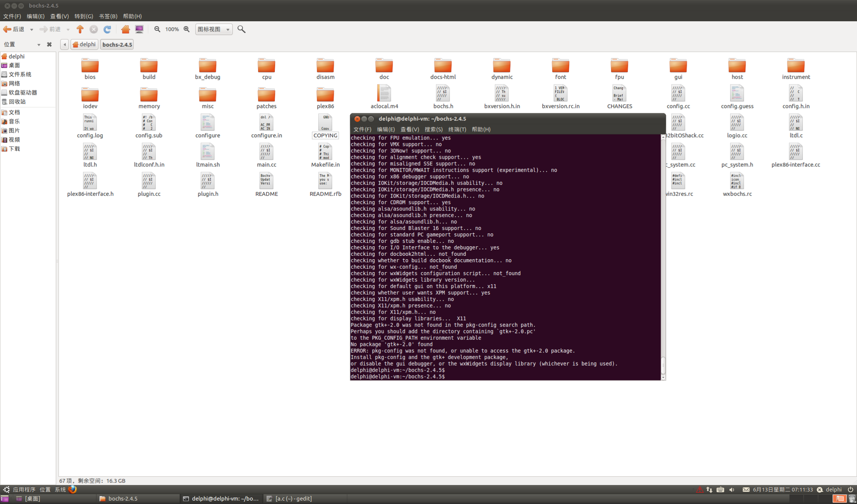Screen dimensions: 857x504
Task: Close the sidebar with X button
Action: click(49, 44)
